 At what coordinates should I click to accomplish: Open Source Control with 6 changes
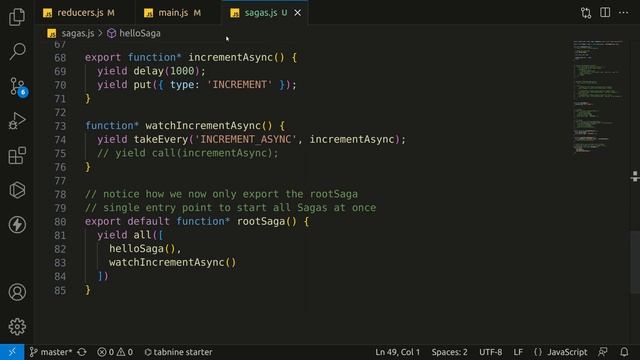[17, 87]
